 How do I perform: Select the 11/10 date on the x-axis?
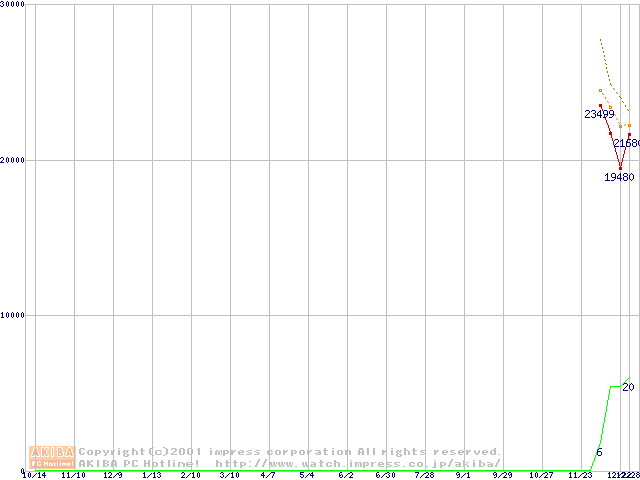point(74,475)
